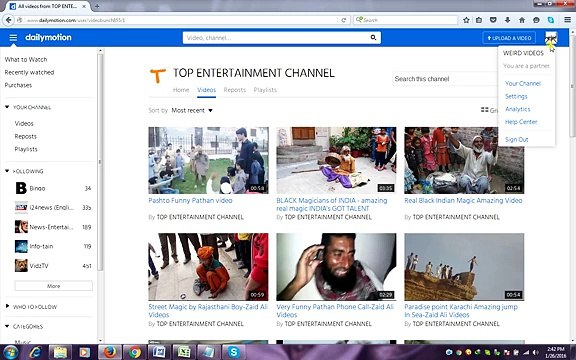The height and width of the screenshot is (360, 576).
Task: Switch to Grid view icon
Action: tap(485, 110)
